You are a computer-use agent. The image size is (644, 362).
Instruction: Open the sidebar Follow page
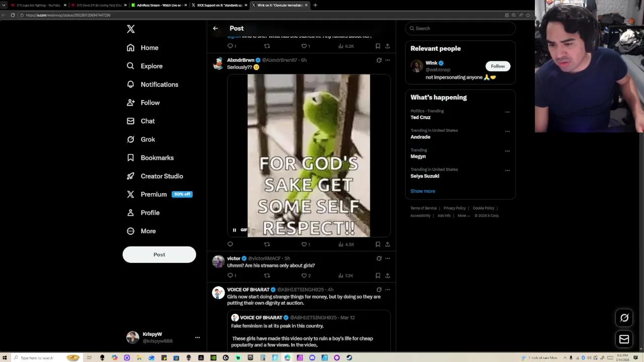coord(143,103)
